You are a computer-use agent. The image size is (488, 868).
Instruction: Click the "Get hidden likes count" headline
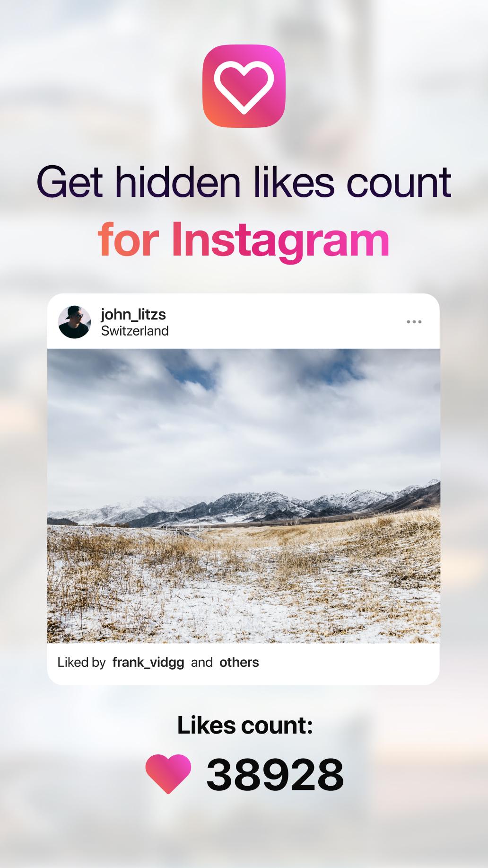[x=244, y=182]
